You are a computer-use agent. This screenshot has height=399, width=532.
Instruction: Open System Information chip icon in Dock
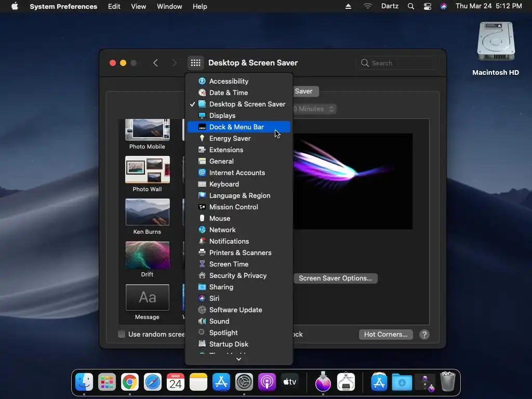pyautogui.click(x=346, y=382)
